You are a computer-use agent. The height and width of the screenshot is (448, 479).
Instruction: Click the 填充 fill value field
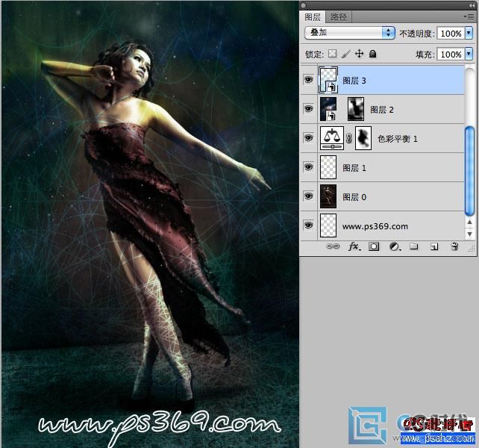coord(451,55)
